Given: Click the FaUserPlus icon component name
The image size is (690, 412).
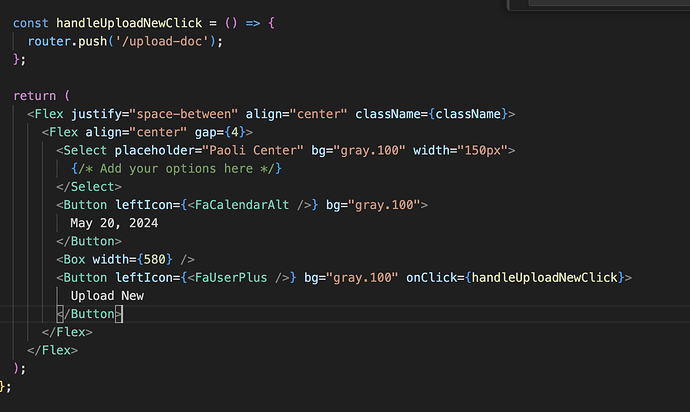Looking at the screenshot, I should point(231,278).
